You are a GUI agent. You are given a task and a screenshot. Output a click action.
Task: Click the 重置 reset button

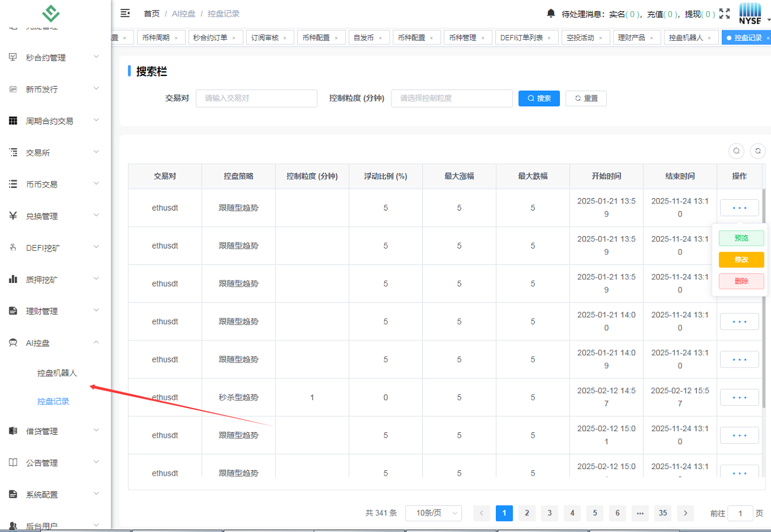pos(586,98)
